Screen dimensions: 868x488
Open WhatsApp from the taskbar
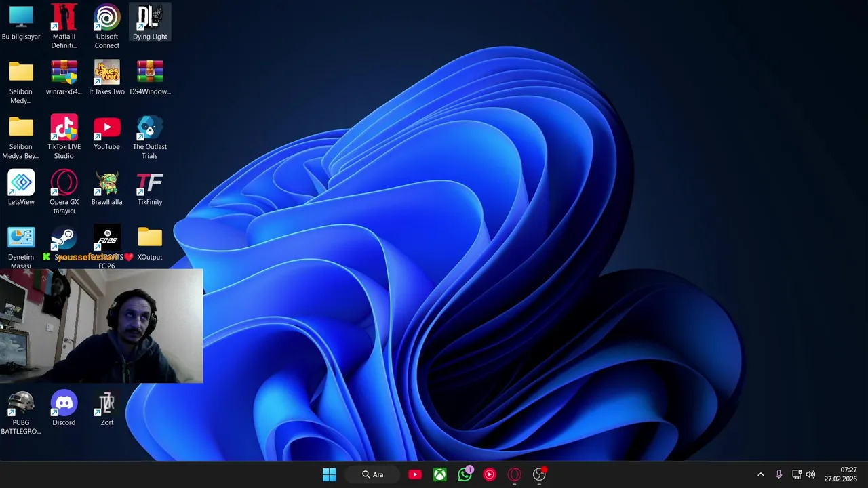tap(465, 474)
